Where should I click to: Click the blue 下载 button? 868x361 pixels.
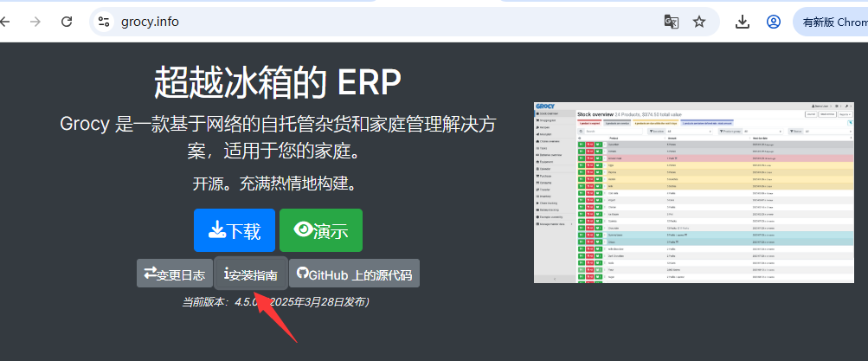click(235, 230)
